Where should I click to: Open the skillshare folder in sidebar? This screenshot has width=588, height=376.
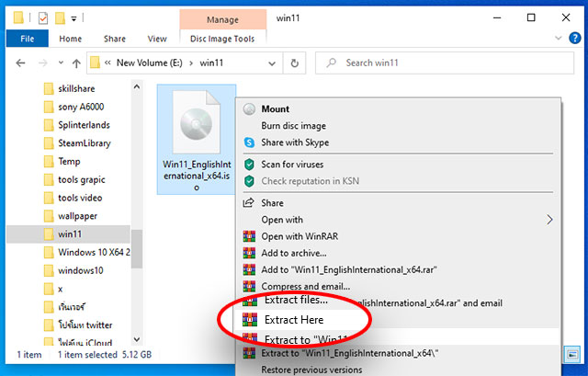pyautogui.click(x=76, y=88)
